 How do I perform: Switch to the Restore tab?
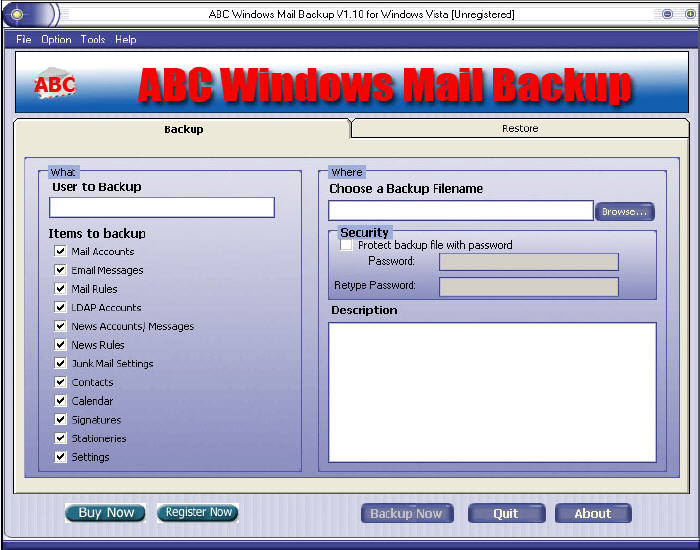pos(520,129)
